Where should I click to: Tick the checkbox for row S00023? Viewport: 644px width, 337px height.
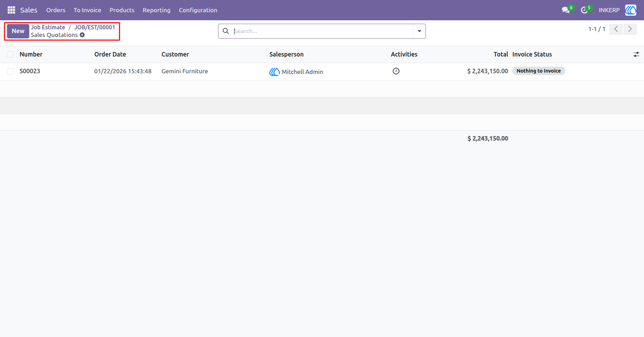[x=10, y=72]
